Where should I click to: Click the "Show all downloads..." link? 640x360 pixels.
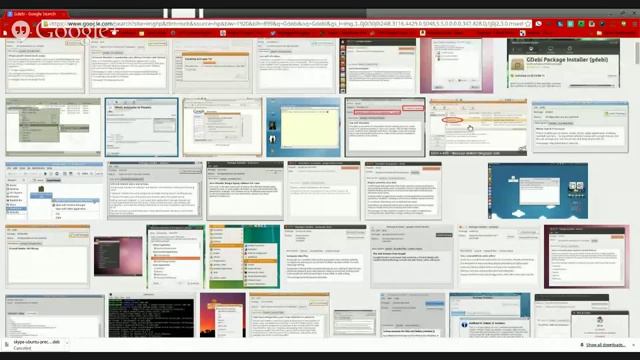(x=605, y=345)
